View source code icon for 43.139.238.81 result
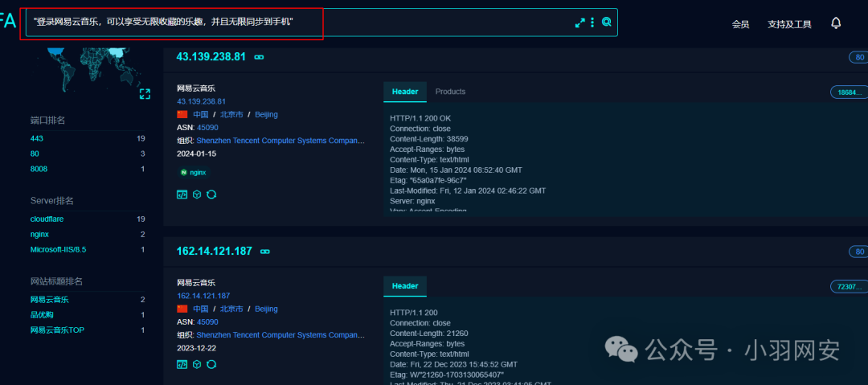This screenshot has height=385, width=868. point(182,195)
